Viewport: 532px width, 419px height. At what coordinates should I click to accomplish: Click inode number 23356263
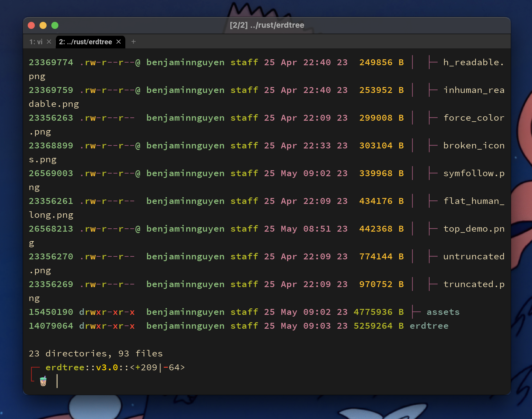coord(51,118)
